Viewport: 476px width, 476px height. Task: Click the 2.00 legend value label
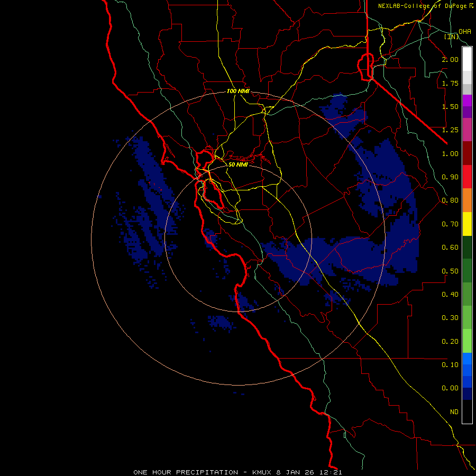(450, 59)
